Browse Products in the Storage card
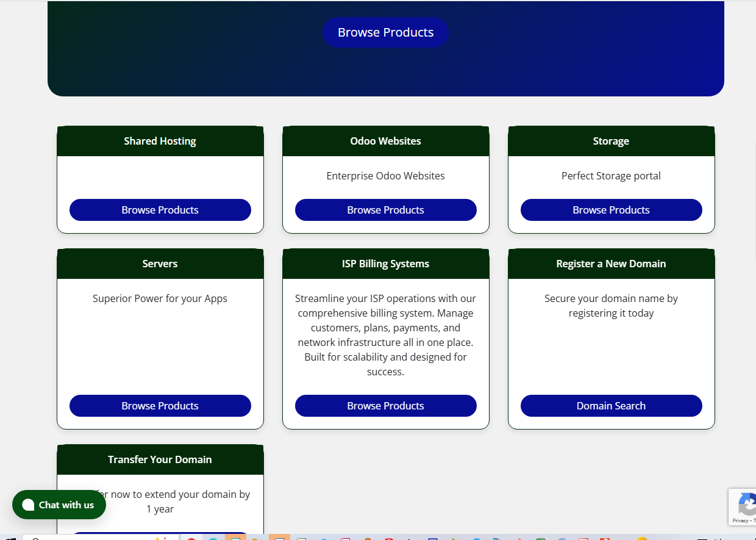756x540 pixels. 611,209
